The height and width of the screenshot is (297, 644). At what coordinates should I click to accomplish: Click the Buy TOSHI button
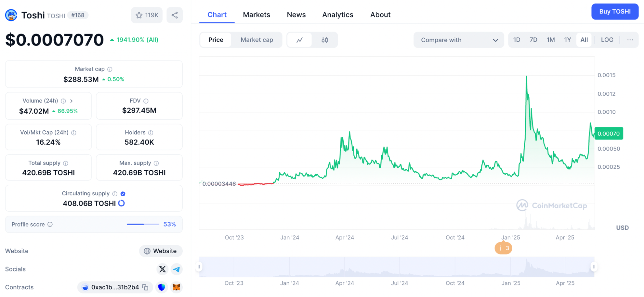pos(615,12)
